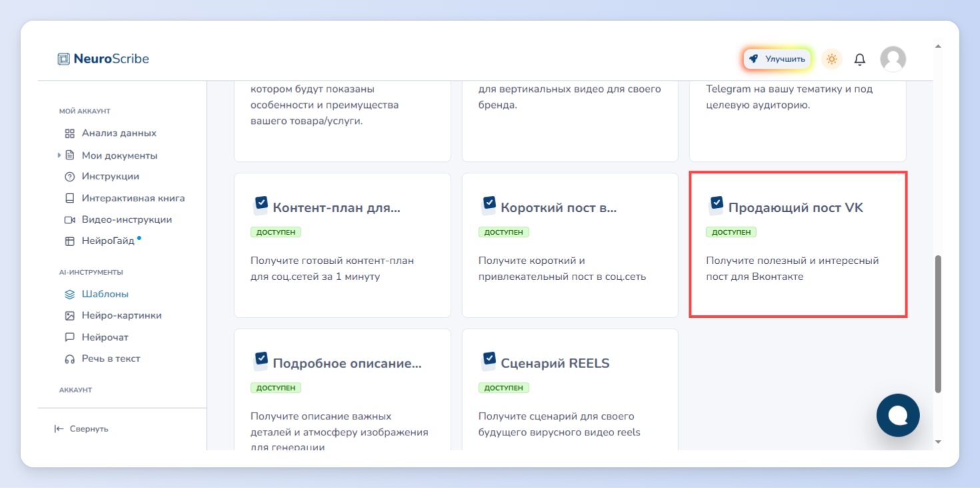Click the Речь в текст headphones icon
Viewport: 980px width, 488px height.
point(69,359)
